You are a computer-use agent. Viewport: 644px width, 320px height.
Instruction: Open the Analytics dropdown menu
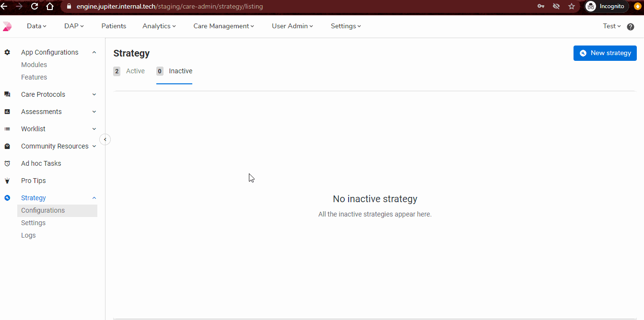tap(159, 26)
